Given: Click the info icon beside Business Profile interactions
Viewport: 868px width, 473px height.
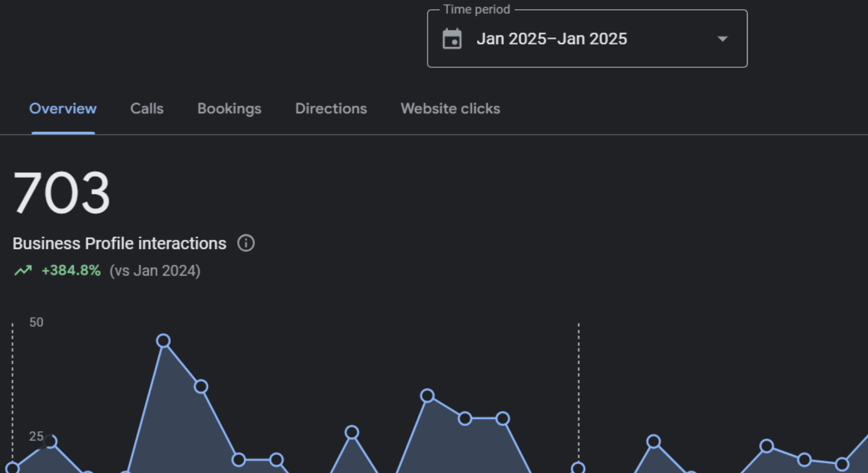Looking at the screenshot, I should (246, 243).
